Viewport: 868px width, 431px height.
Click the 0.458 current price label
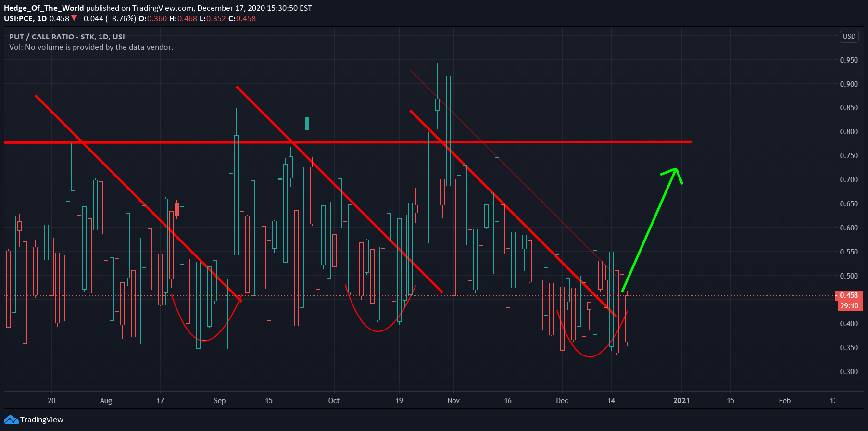pos(849,295)
